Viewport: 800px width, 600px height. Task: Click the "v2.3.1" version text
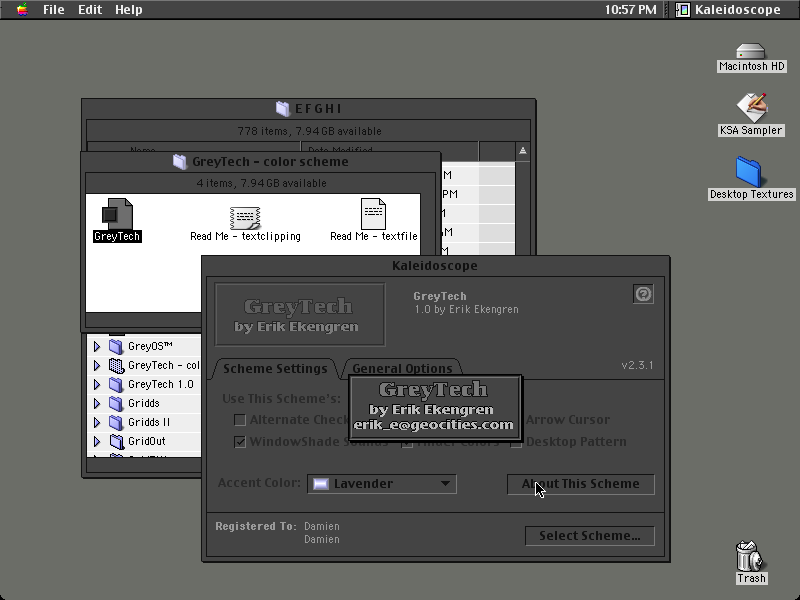point(637,365)
